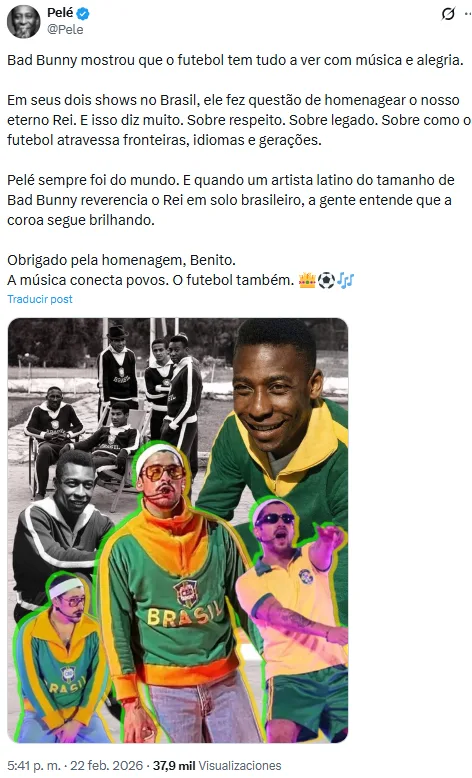
Task: Open the three-dot more options menu
Action: [468, 14]
